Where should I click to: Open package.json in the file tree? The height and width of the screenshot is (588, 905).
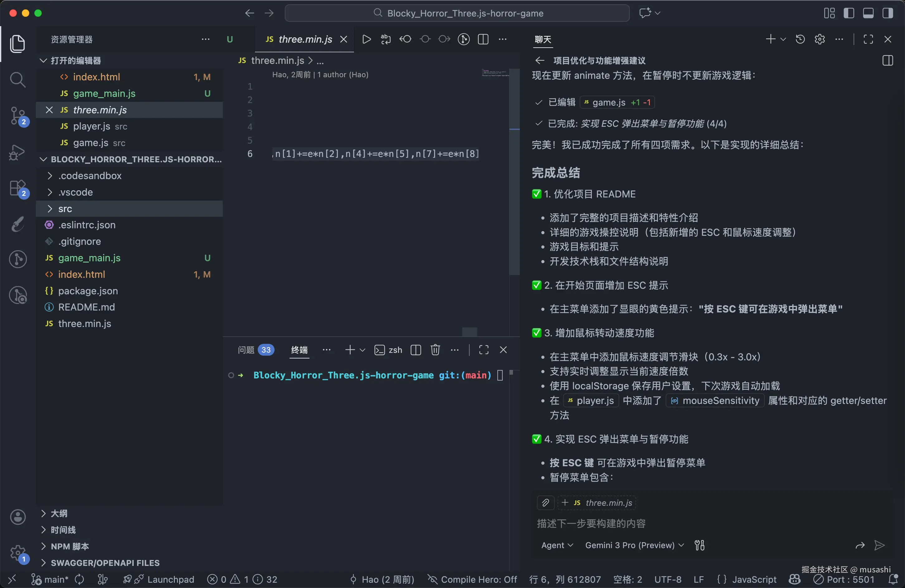pos(129,291)
